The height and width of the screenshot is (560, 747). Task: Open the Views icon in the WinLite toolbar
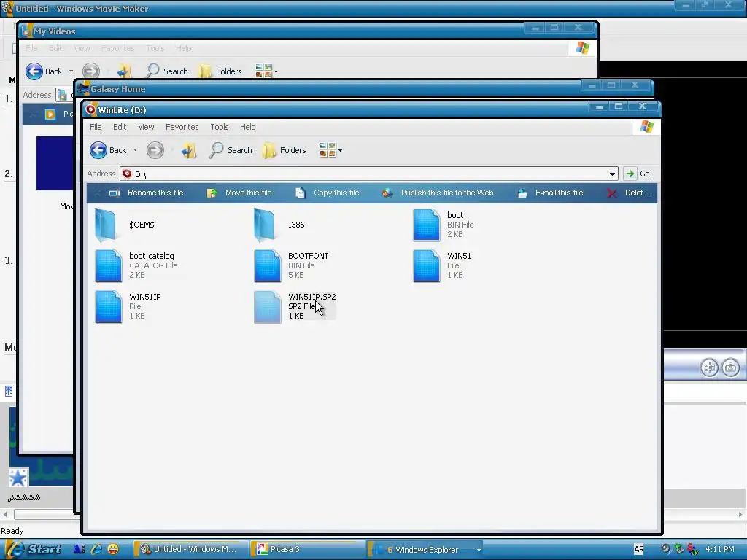coord(328,150)
